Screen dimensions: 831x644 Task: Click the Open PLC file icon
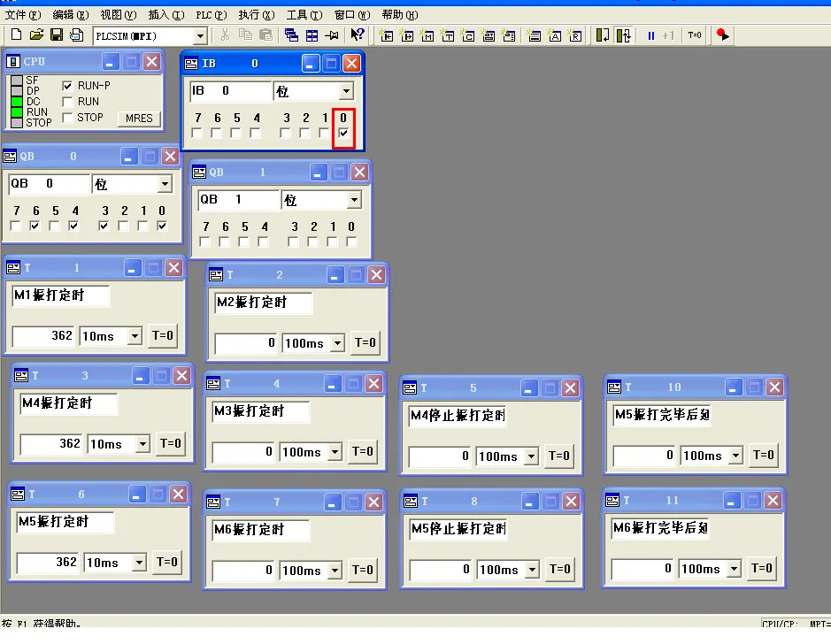pyautogui.click(x=36, y=35)
